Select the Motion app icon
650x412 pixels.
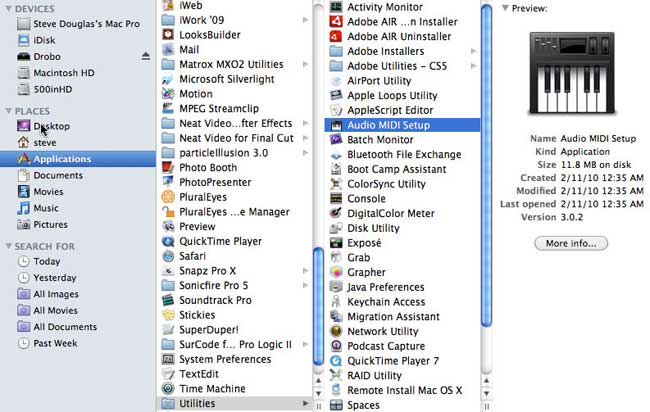tap(168, 94)
